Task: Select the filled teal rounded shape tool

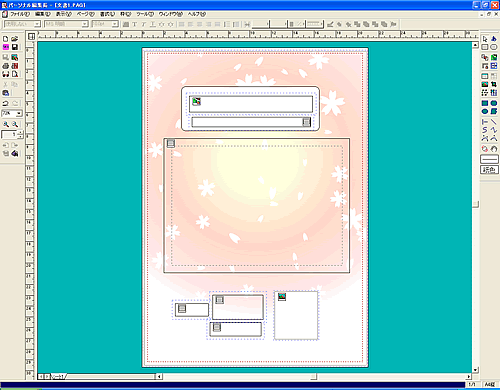Action: click(494, 103)
